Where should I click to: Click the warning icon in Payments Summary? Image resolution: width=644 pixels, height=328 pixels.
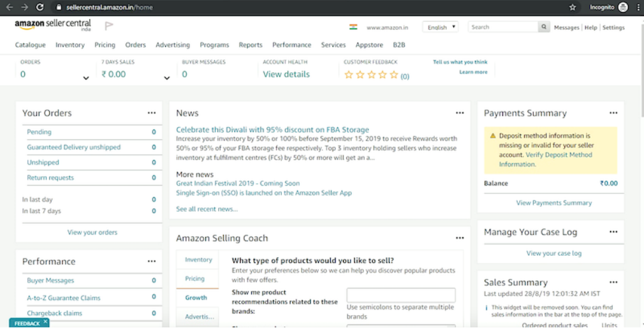(492, 136)
